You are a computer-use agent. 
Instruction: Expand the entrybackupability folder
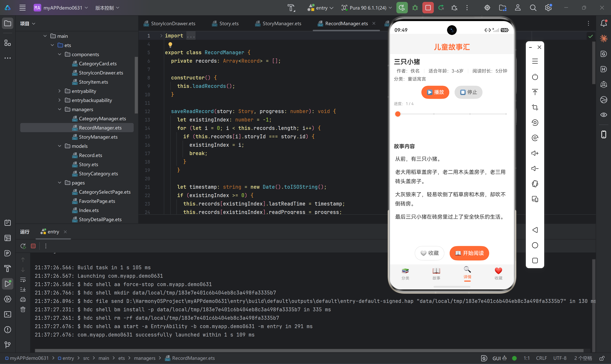coord(60,100)
